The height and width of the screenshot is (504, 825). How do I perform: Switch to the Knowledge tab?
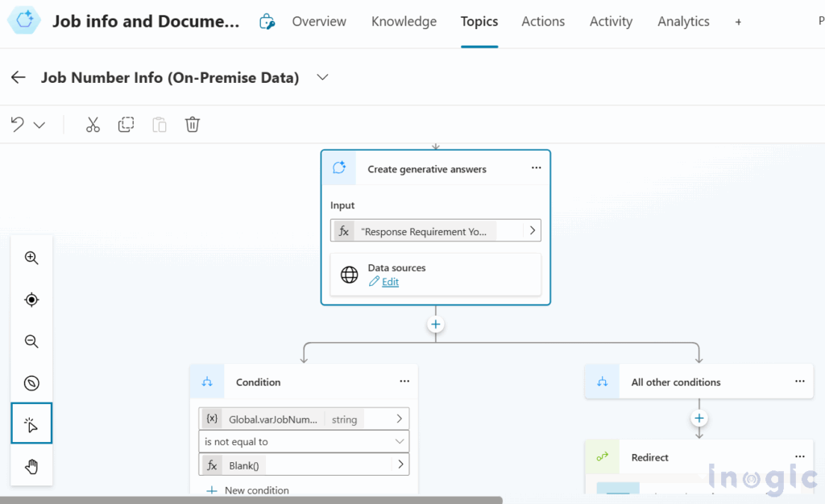(404, 22)
